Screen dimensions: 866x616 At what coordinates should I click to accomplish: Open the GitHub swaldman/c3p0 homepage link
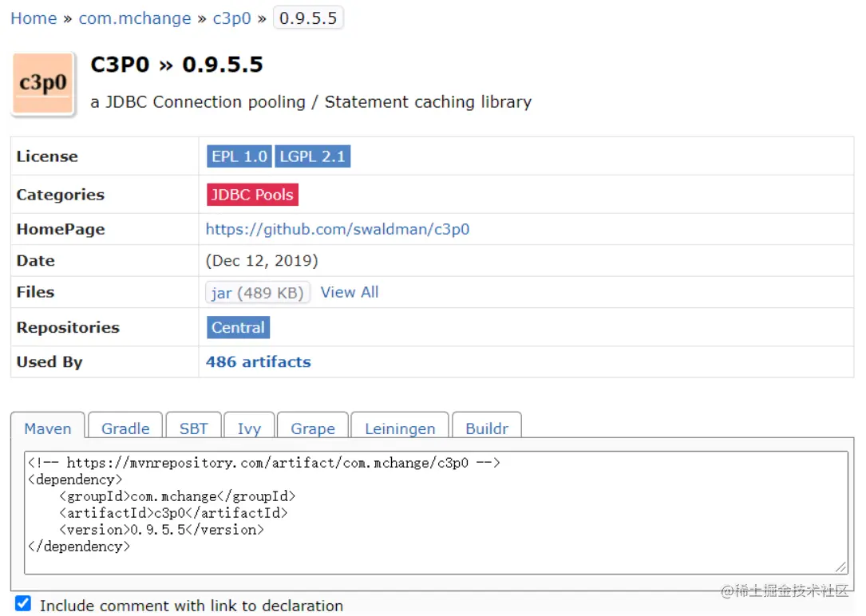click(338, 229)
